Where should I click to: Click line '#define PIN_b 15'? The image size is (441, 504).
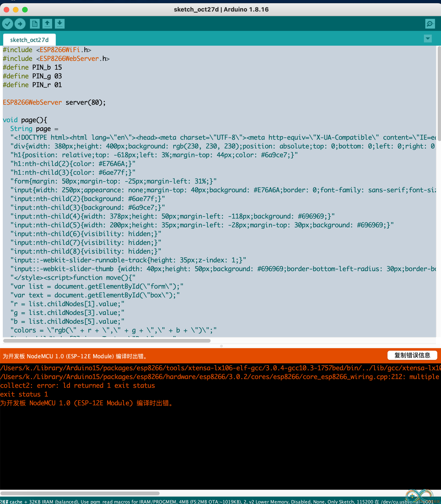pos(32,67)
